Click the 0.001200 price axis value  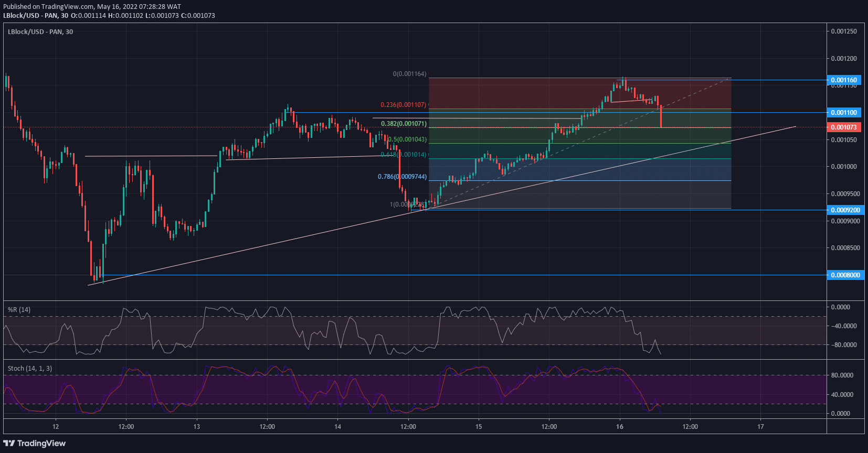pos(844,59)
